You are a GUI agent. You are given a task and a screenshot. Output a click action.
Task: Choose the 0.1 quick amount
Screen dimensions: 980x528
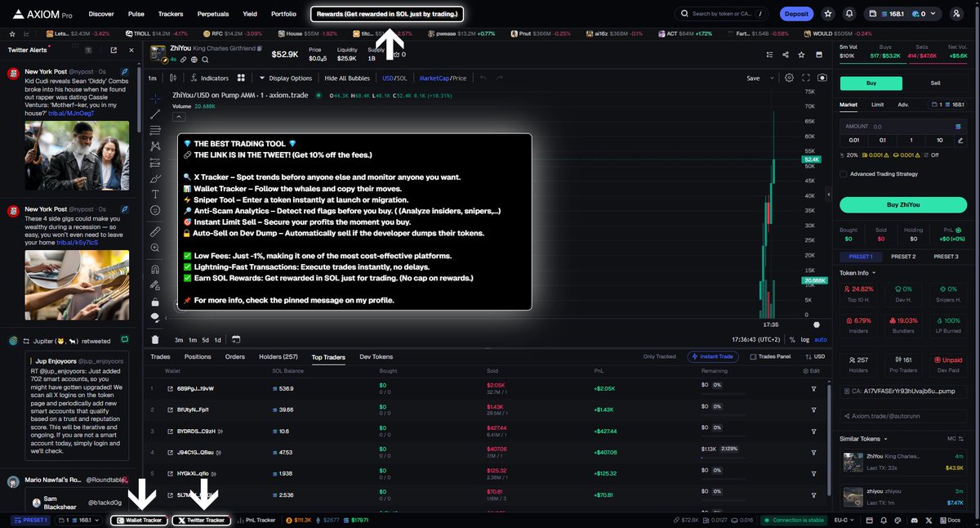pos(882,141)
